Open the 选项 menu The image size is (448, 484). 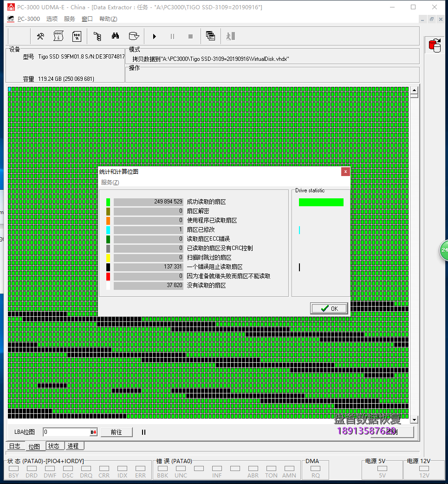pos(52,19)
